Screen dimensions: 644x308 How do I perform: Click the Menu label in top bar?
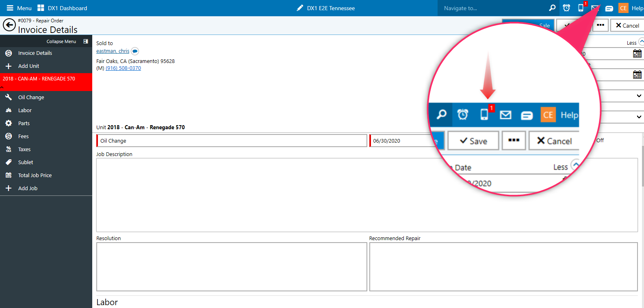pos(24,8)
